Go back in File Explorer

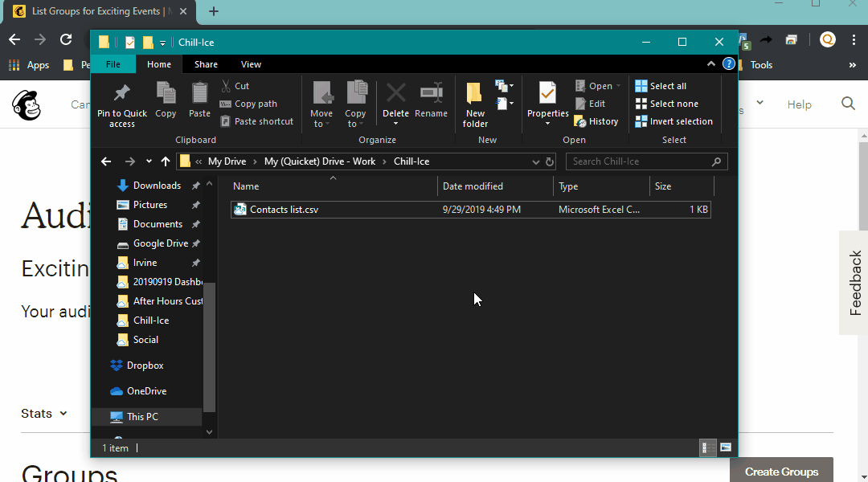pos(106,161)
